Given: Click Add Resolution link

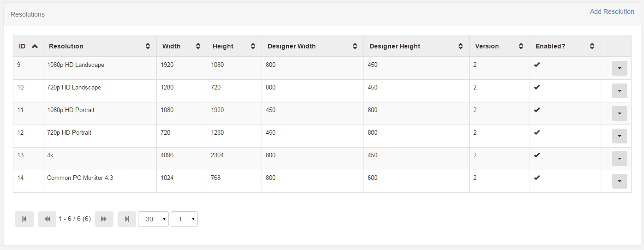Looking at the screenshot, I should tap(612, 12).
